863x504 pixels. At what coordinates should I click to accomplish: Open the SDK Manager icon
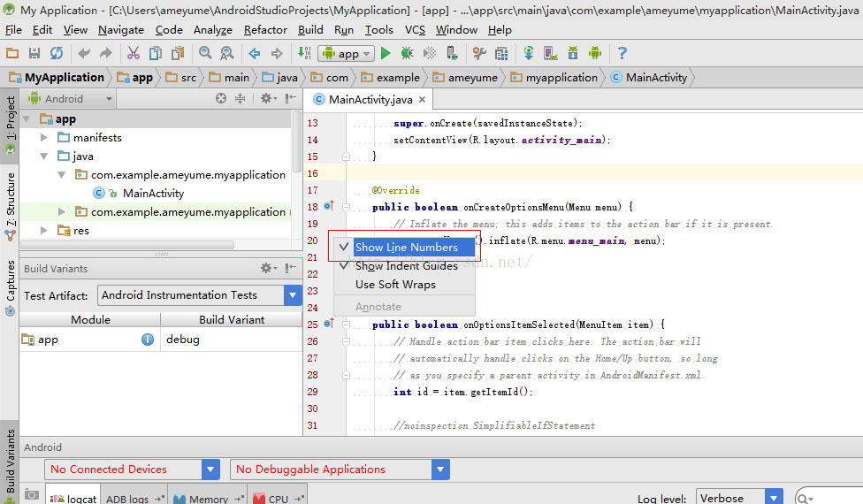[573, 53]
